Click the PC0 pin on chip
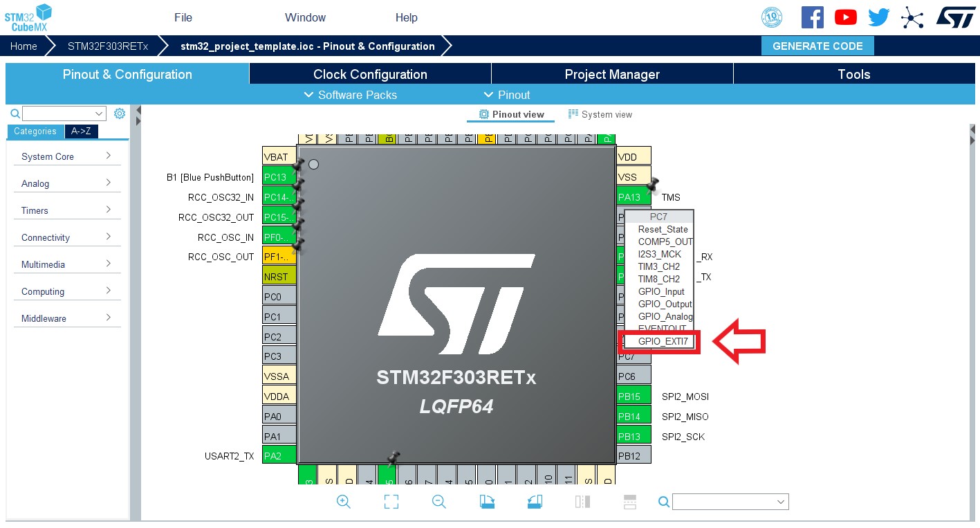 click(x=279, y=297)
